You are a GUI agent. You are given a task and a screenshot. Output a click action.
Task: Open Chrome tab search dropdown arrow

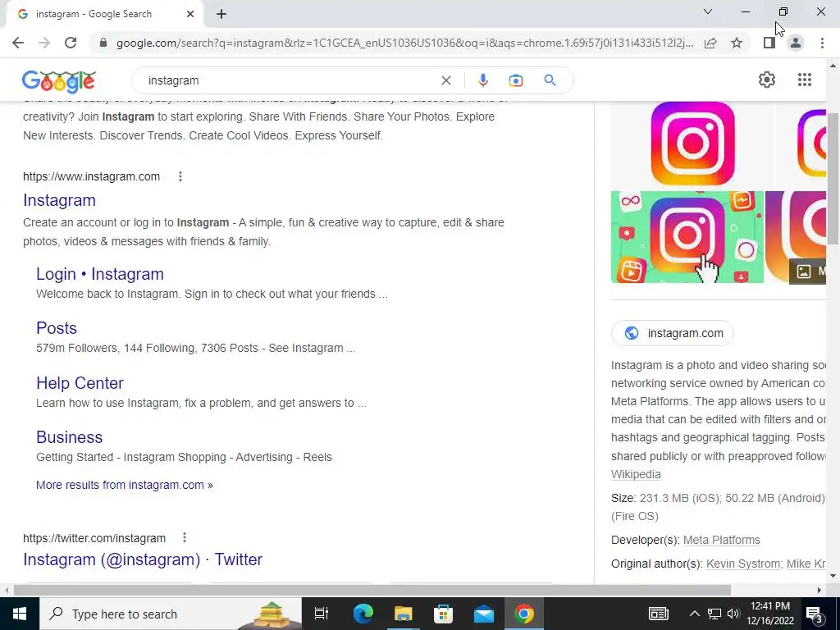tap(708, 11)
